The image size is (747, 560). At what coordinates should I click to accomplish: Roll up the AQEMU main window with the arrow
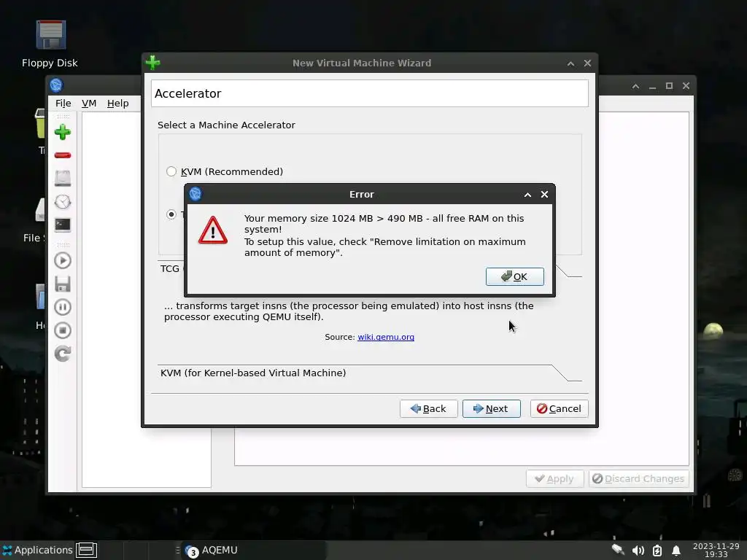(635, 86)
